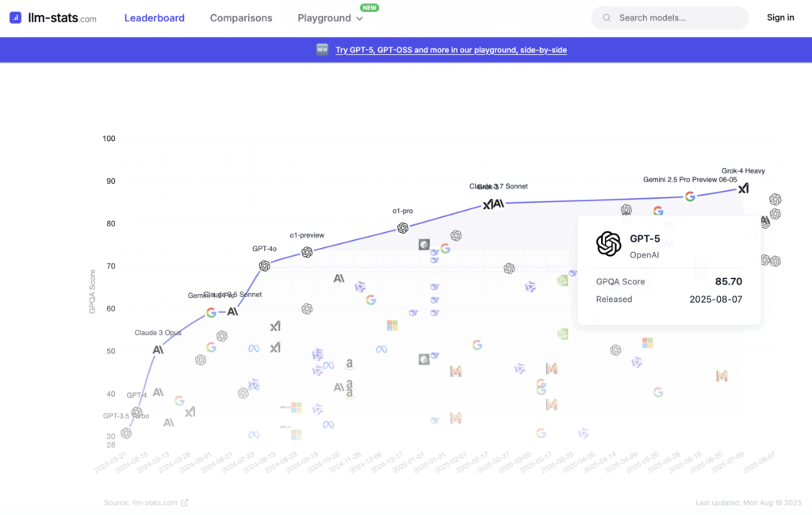
Task: Focus the Search models input field
Action: (678, 17)
